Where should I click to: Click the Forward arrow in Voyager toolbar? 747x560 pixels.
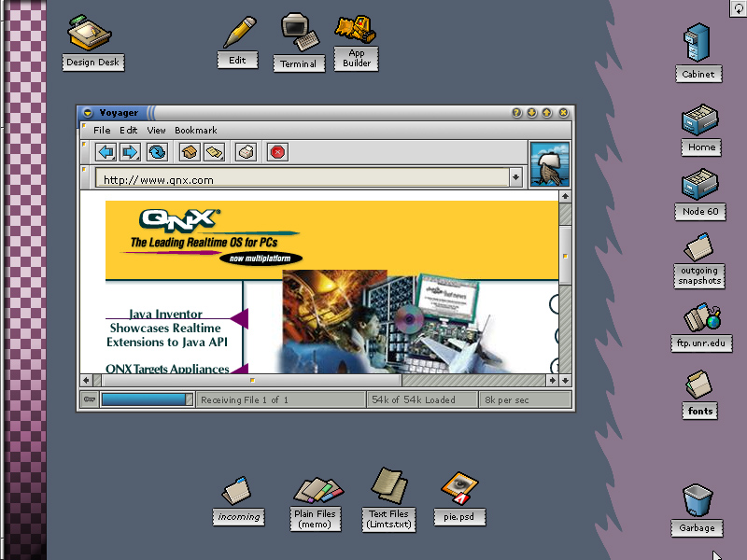coord(130,152)
